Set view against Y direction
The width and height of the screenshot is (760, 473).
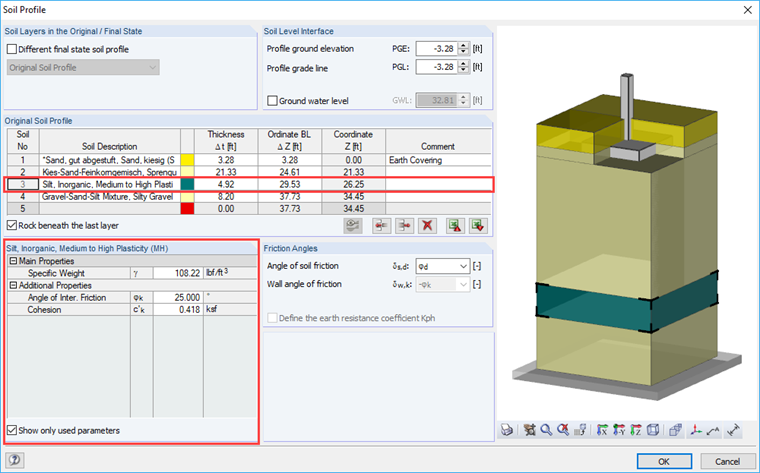point(619,430)
